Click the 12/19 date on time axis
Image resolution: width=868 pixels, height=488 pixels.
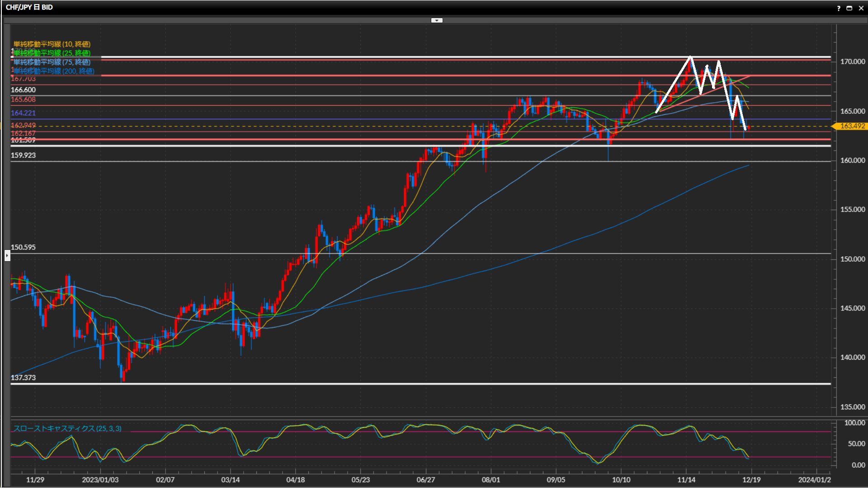pyautogui.click(x=751, y=479)
